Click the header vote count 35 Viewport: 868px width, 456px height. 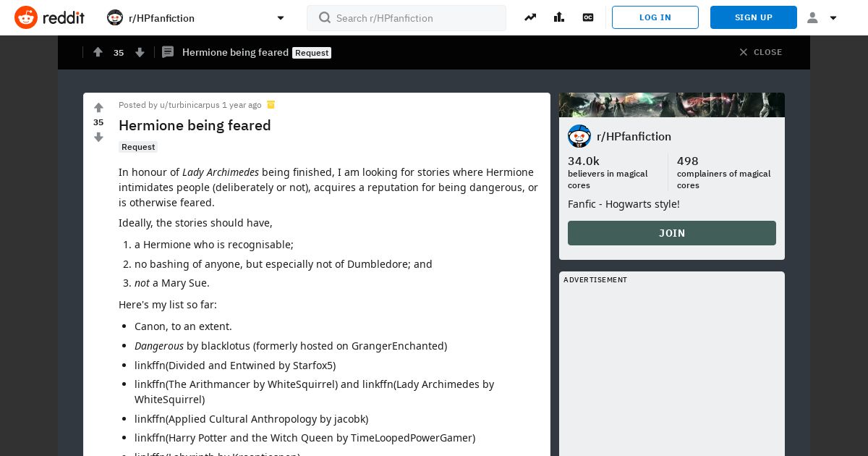point(119,53)
